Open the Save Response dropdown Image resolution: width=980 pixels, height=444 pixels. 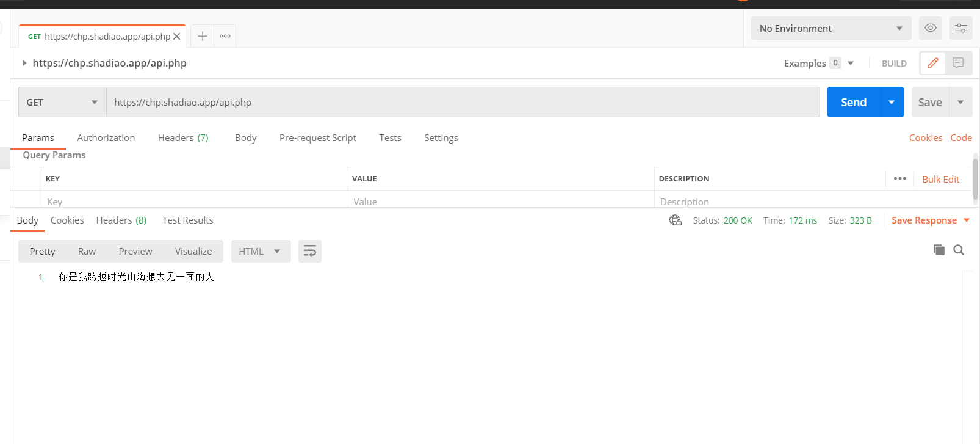pyautogui.click(x=931, y=220)
